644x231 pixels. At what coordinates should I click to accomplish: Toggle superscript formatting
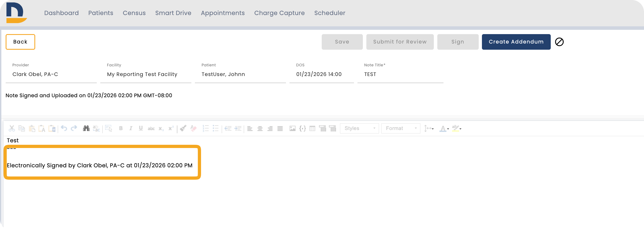point(171,128)
